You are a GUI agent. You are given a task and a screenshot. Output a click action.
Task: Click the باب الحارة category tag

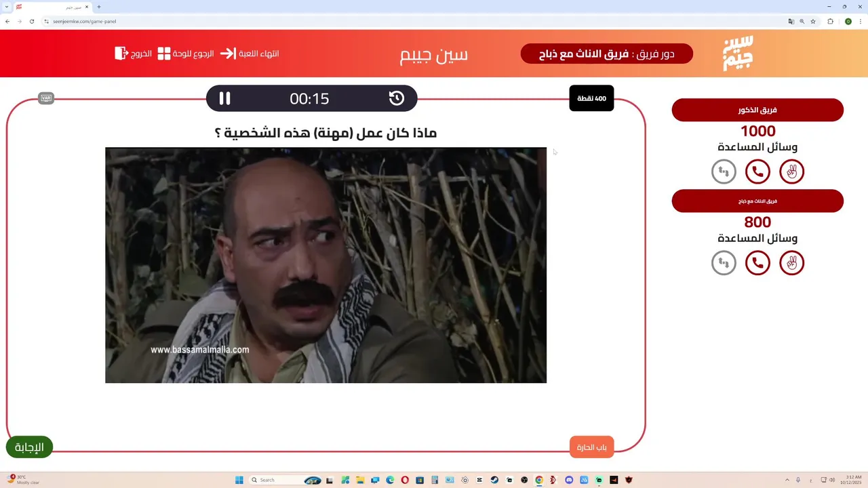(x=591, y=447)
